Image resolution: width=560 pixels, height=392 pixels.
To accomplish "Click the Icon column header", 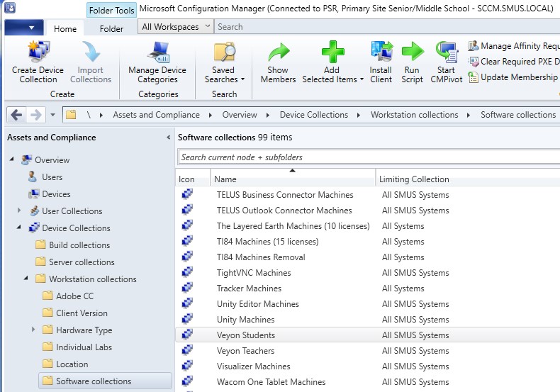I will pos(193,179).
